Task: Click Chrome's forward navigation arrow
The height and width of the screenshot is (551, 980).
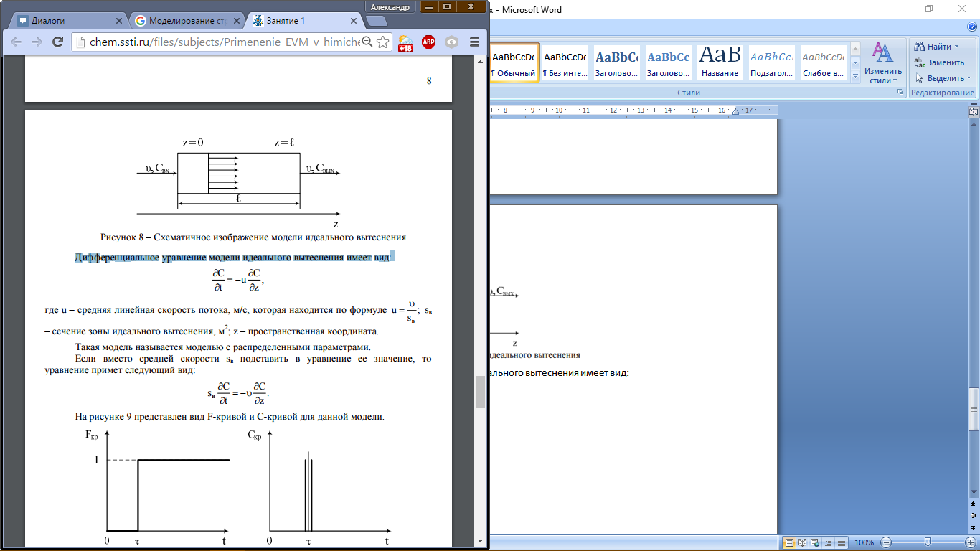Action: [x=37, y=42]
